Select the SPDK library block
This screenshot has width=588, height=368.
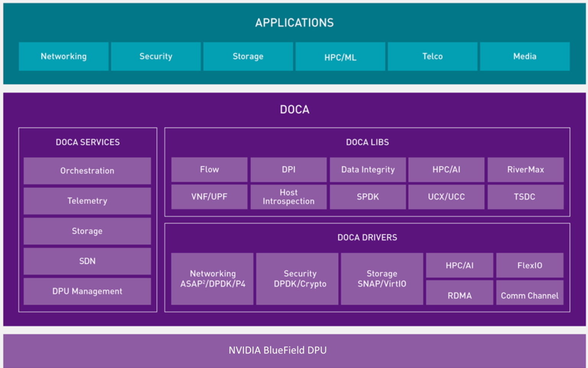click(368, 197)
